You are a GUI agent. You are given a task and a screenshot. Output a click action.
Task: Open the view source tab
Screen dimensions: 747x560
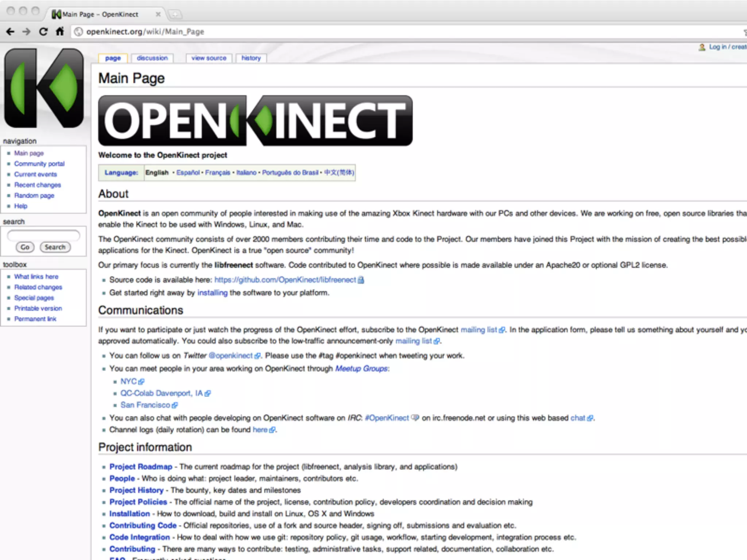(x=209, y=58)
